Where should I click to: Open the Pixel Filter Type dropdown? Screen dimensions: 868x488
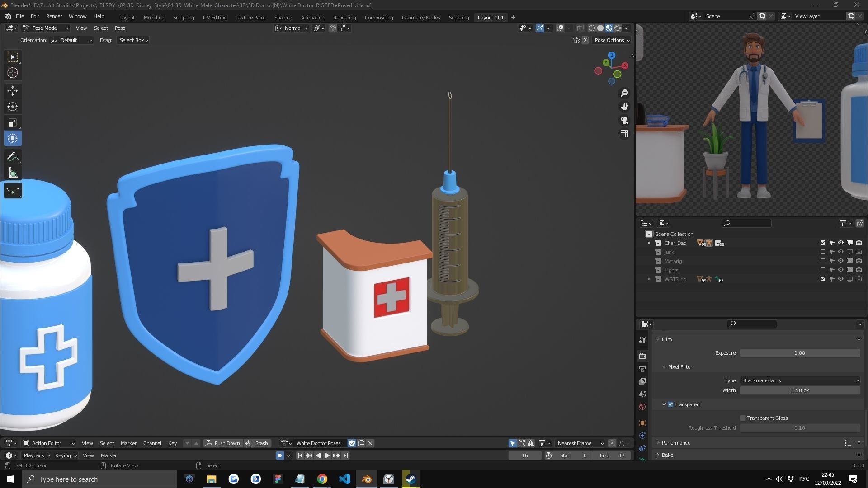coord(800,380)
